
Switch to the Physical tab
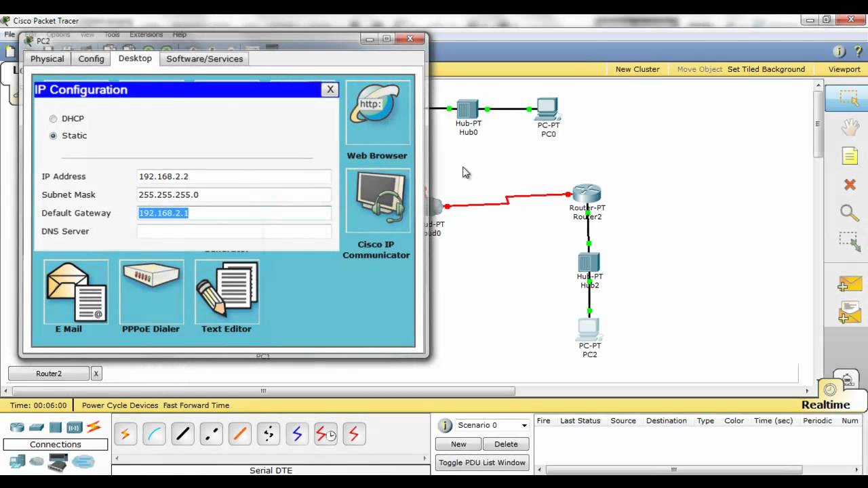[x=47, y=59]
